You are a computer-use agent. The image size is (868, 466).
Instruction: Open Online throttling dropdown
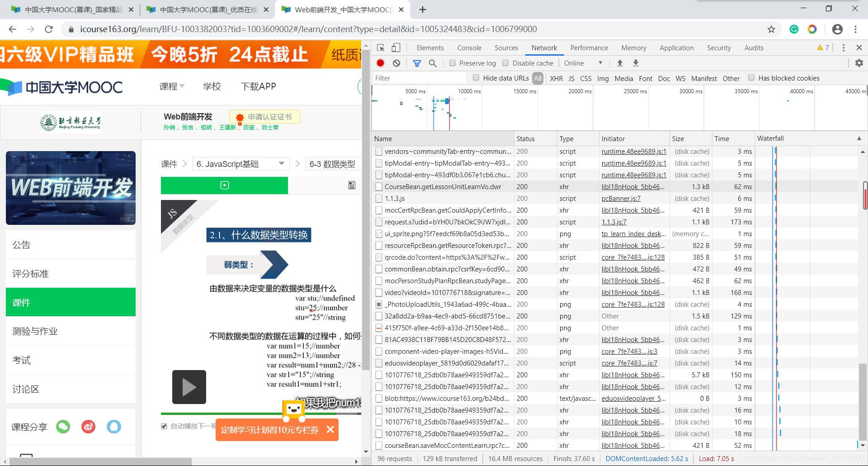pos(583,63)
